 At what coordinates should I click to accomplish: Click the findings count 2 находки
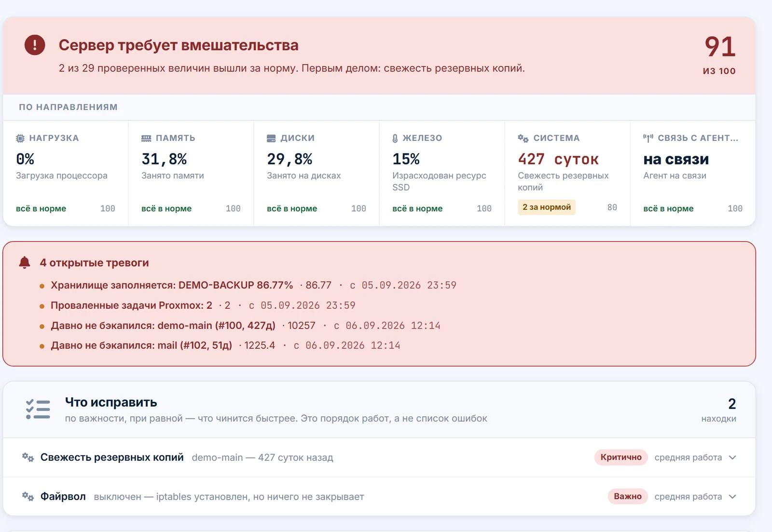[x=719, y=409]
